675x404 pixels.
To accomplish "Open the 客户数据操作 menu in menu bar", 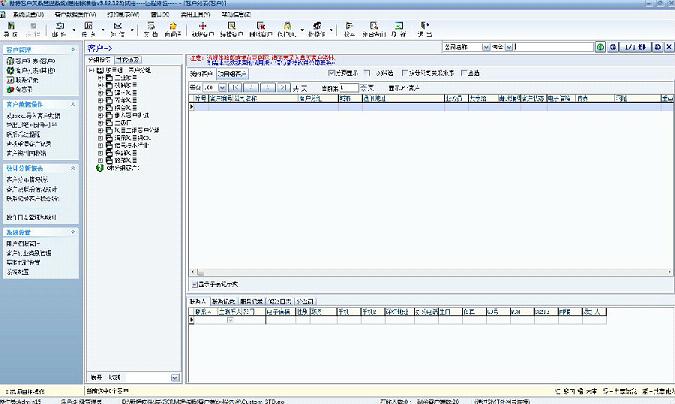I will [x=75, y=14].
